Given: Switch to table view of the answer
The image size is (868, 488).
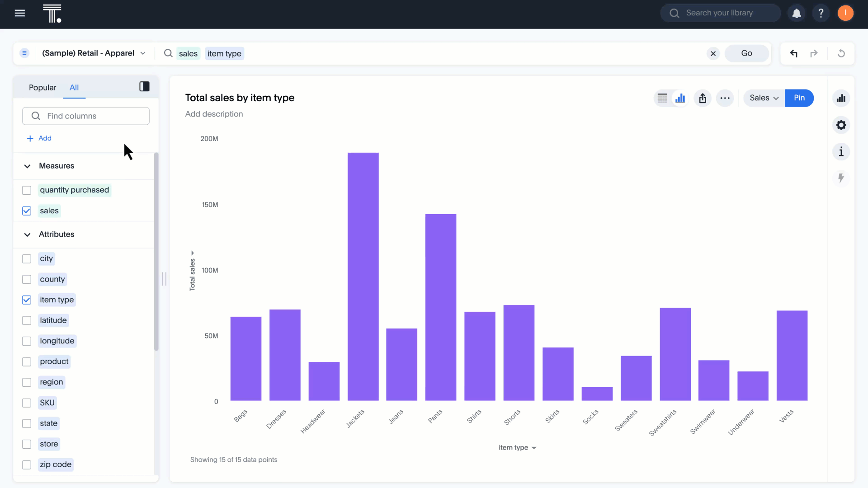Looking at the screenshot, I should point(663,98).
